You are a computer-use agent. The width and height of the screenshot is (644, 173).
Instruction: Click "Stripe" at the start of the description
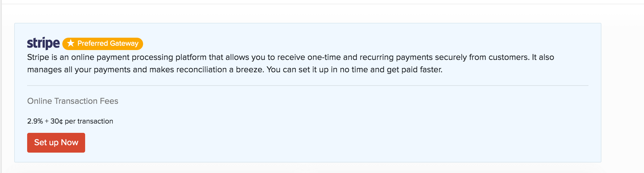click(38, 57)
